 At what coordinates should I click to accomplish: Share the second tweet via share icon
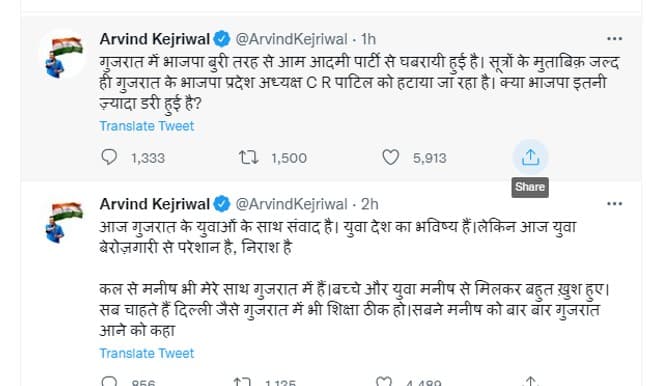pyautogui.click(x=530, y=381)
